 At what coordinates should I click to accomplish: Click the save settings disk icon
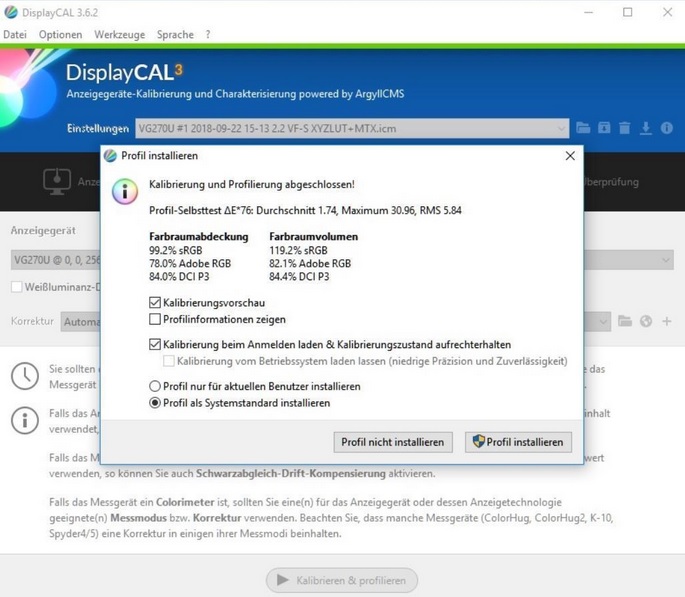pos(604,128)
